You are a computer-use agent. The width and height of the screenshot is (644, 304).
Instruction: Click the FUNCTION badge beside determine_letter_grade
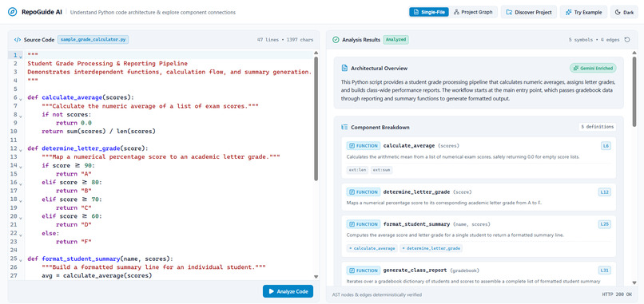pyautogui.click(x=363, y=192)
